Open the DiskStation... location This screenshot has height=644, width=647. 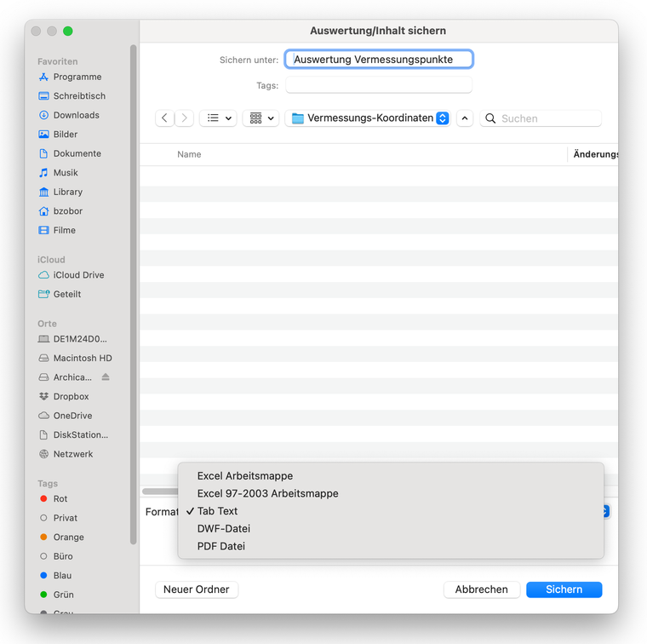click(x=73, y=434)
